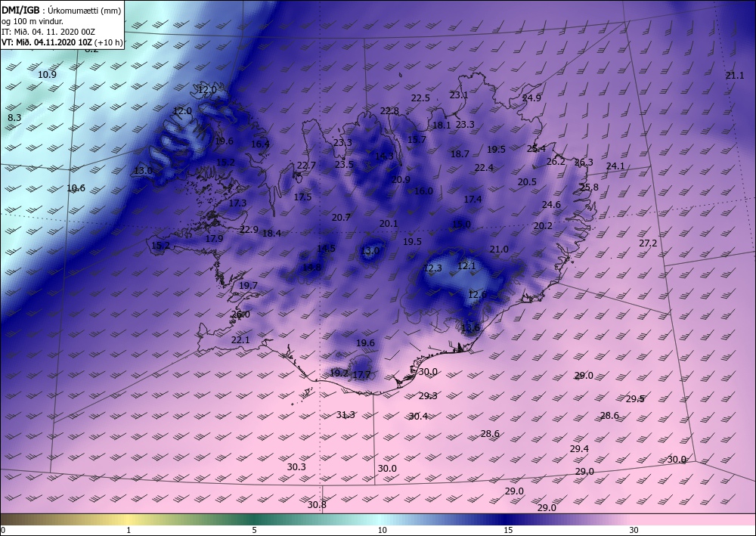Screen dimensions: 756x536
Task: Select the 27.2 value east of Iceland
Action: 648,243
